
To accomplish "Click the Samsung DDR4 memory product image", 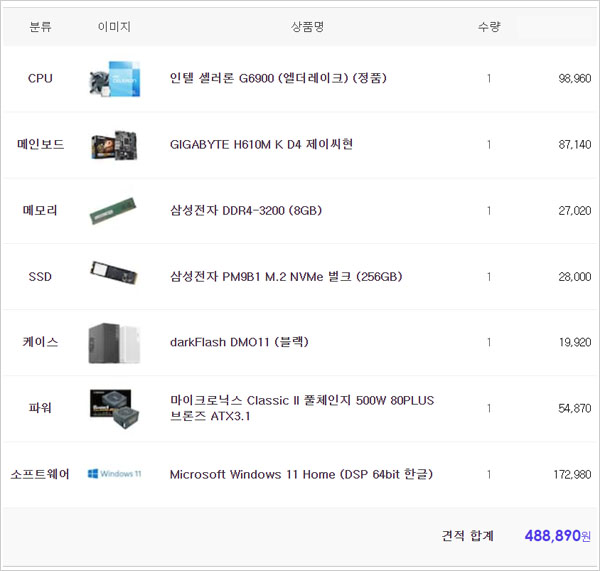I will click(x=113, y=211).
